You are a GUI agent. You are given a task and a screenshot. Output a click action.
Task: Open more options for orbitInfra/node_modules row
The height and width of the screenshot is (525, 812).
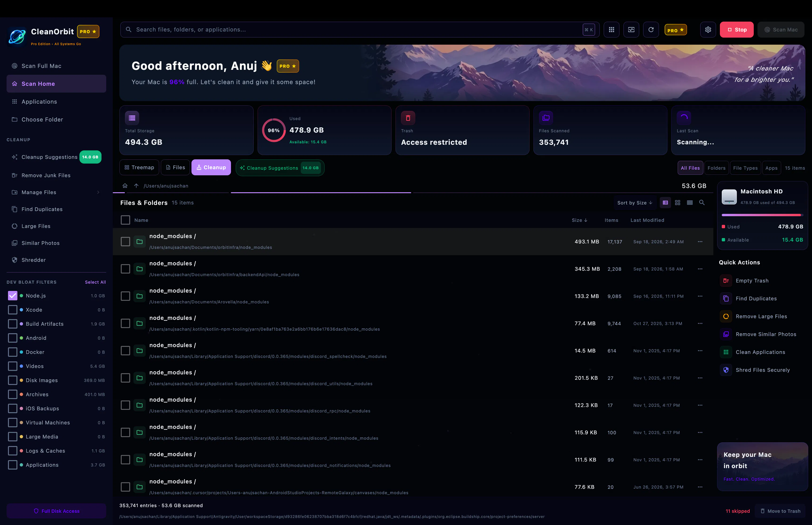[x=700, y=242]
